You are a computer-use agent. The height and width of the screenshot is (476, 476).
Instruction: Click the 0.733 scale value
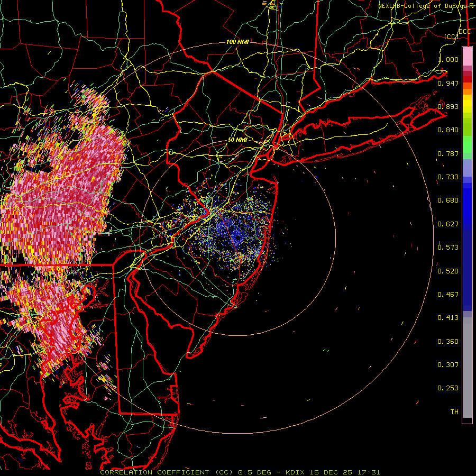pos(448,177)
